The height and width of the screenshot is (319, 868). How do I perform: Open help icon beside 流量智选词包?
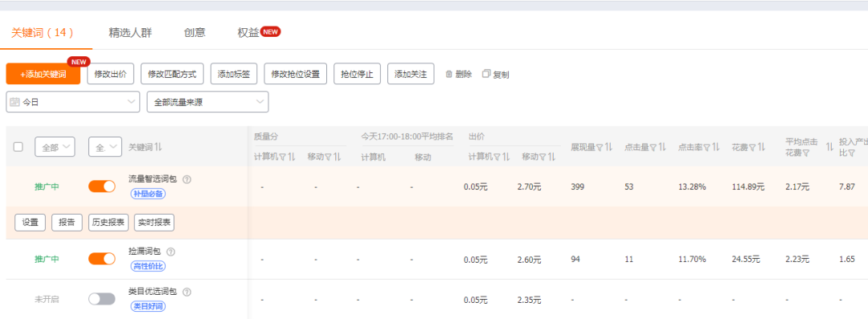pyautogui.click(x=186, y=179)
